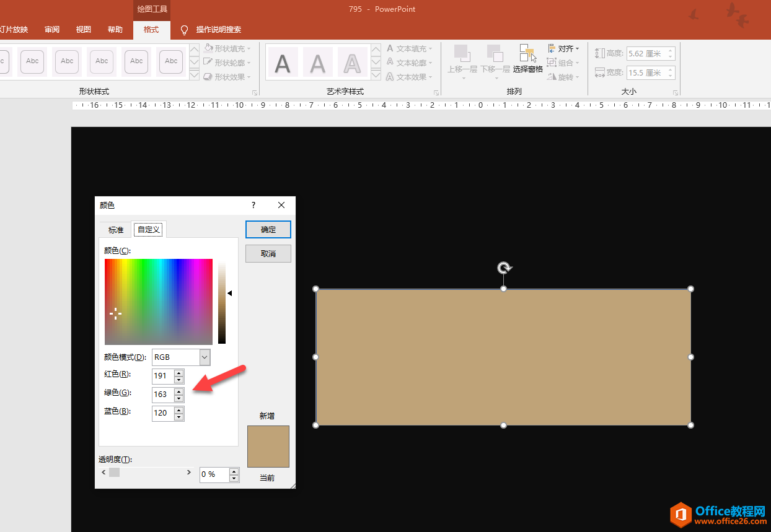This screenshot has height=532, width=771.
Task: Click the Shape Effects (形状效果) icon
Action: (x=208, y=77)
